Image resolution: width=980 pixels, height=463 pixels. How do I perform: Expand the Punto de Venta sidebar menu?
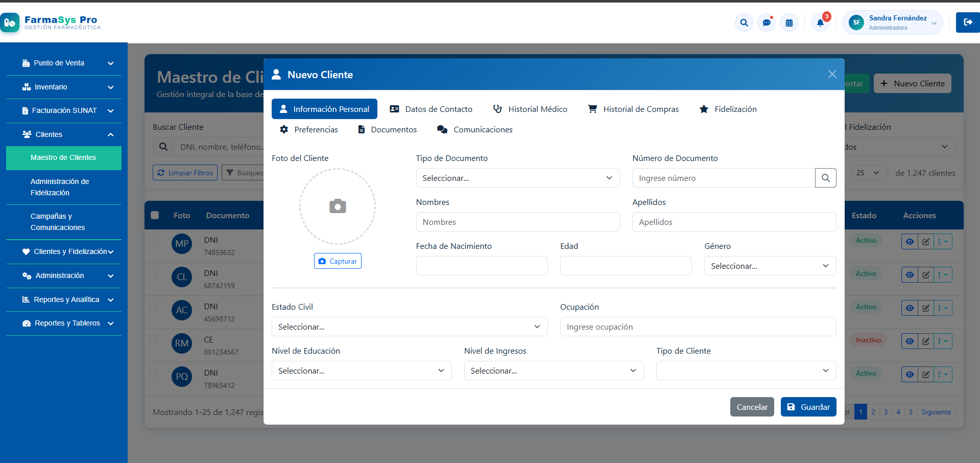tap(64, 63)
